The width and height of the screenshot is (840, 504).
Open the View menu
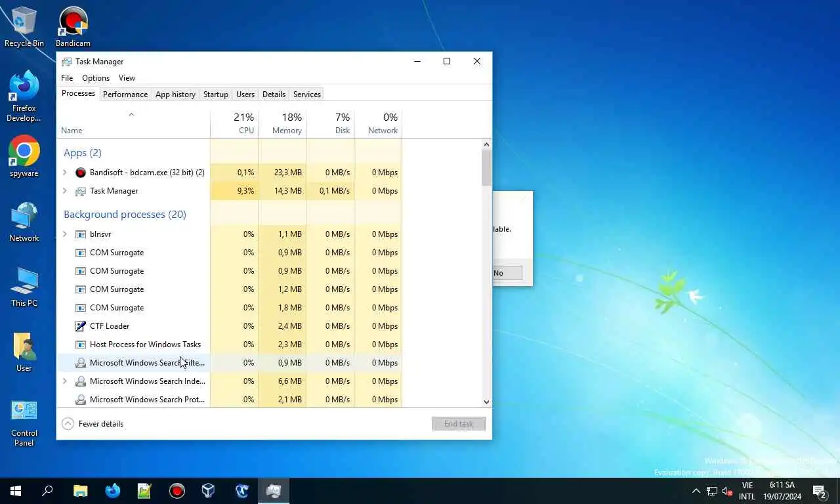pos(127,78)
